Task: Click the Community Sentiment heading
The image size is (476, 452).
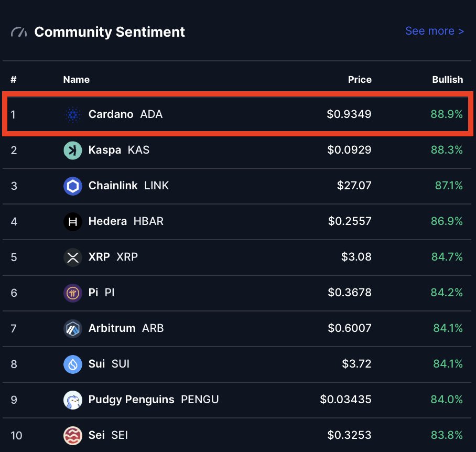Action: coord(109,32)
